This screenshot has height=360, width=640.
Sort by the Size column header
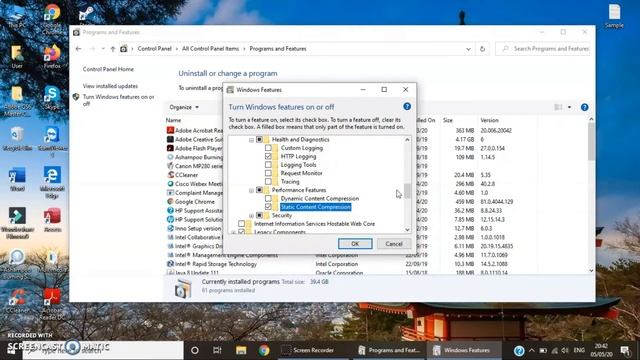[448, 120]
